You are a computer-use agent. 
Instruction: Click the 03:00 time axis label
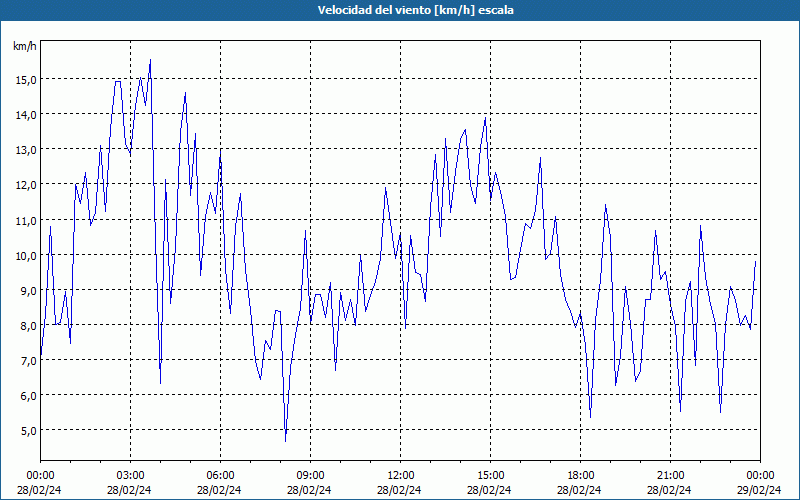[x=130, y=476]
